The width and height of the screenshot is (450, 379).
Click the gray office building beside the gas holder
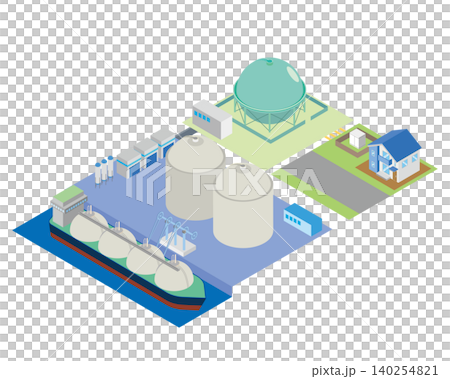[x=212, y=119]
